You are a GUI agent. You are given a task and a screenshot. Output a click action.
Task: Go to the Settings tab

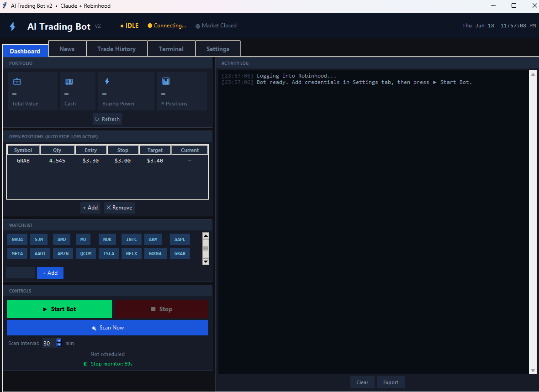click(217, 49)
